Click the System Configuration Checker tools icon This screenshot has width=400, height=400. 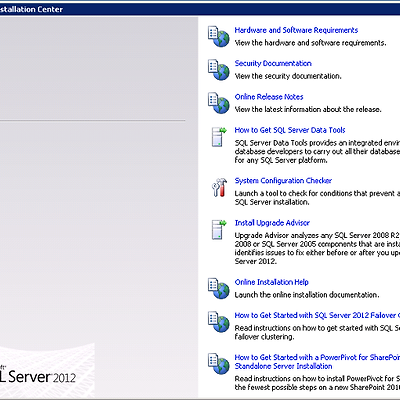click(x=220, y=187)
